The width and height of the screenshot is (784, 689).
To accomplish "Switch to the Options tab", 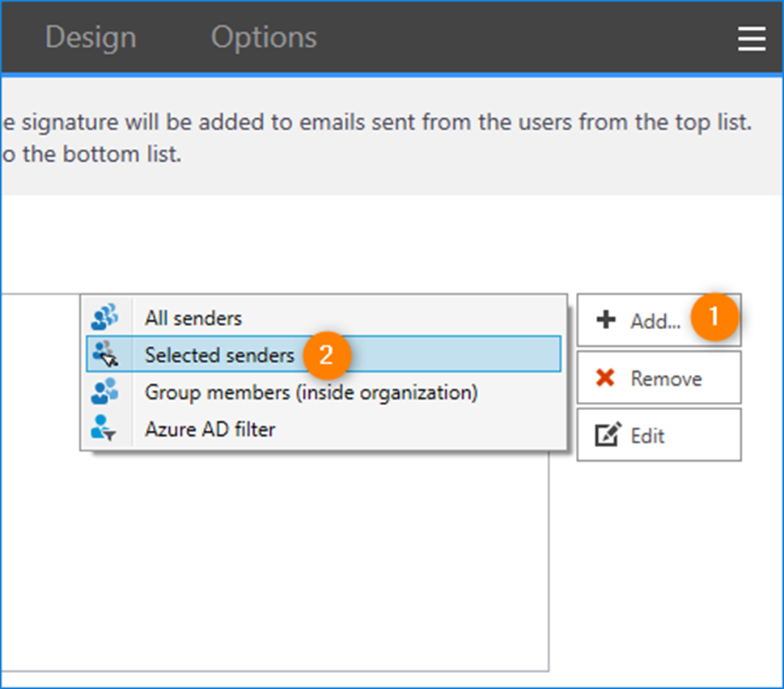I will (264, 37).
